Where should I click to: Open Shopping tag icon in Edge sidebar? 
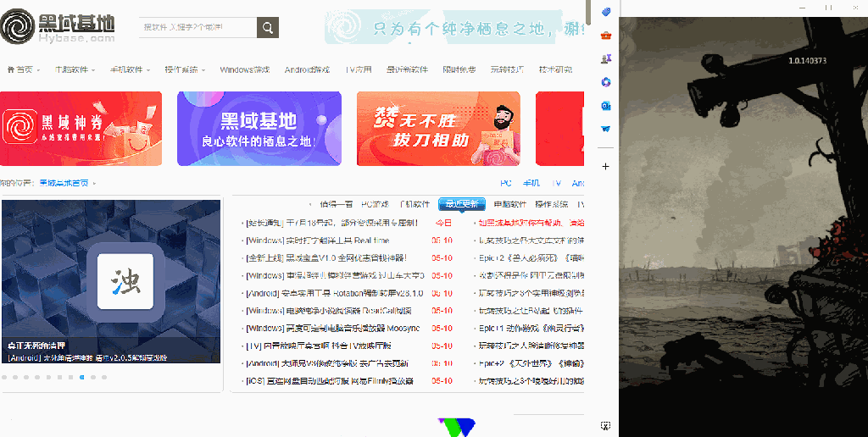click(605, 12)
